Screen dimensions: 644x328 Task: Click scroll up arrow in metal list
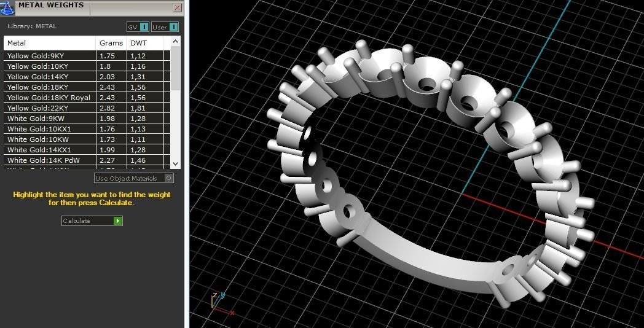point(175,42)
